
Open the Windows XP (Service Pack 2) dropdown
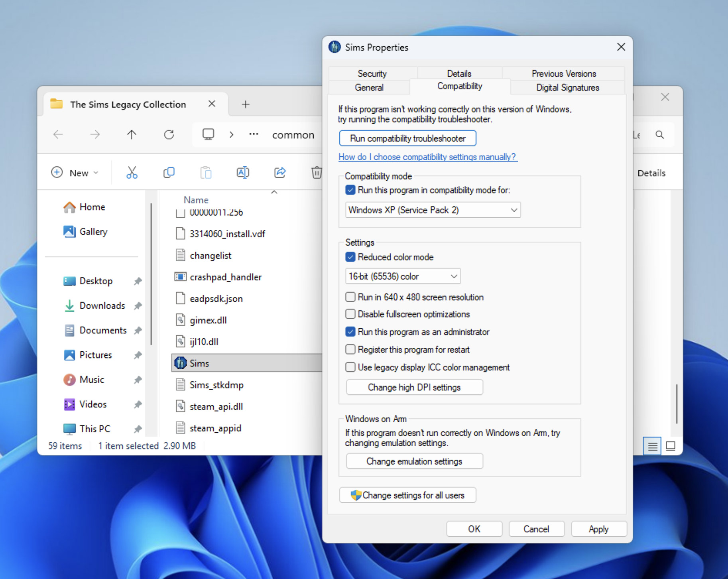(433, 210)
